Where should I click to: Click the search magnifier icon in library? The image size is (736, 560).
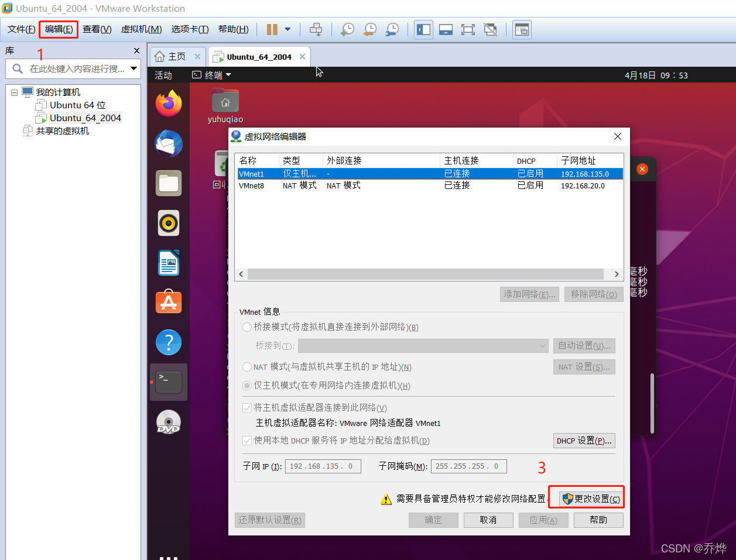tap(18, 68)
